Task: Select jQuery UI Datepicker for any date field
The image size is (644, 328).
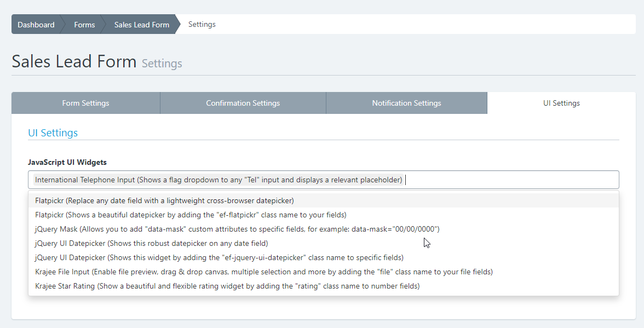Action: (x=152, y=243)
